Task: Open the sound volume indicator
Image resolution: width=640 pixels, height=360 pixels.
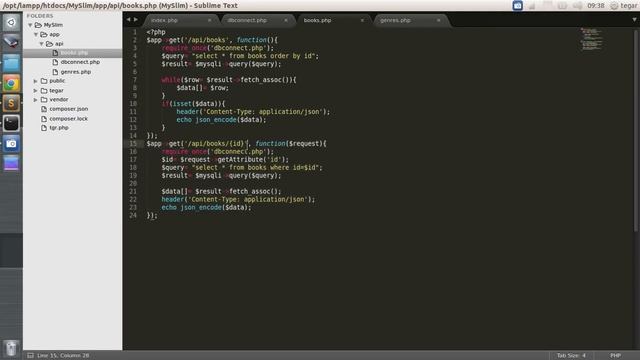Action: tap(577, 6)
